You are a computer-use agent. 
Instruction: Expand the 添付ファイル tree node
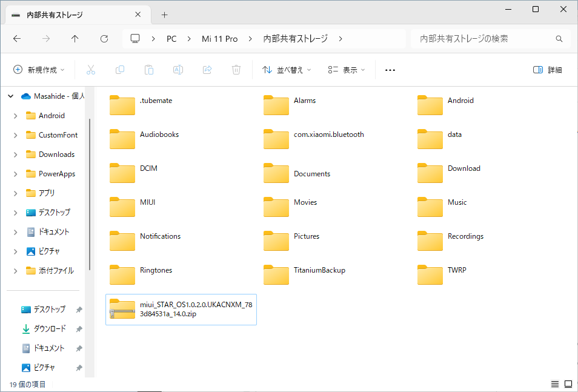pos(16,271)
